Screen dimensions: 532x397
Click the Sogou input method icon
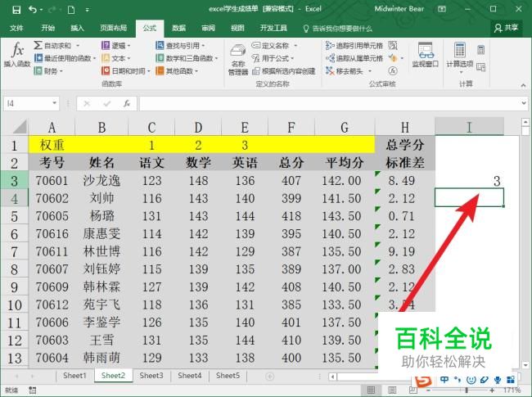point(423,381)
